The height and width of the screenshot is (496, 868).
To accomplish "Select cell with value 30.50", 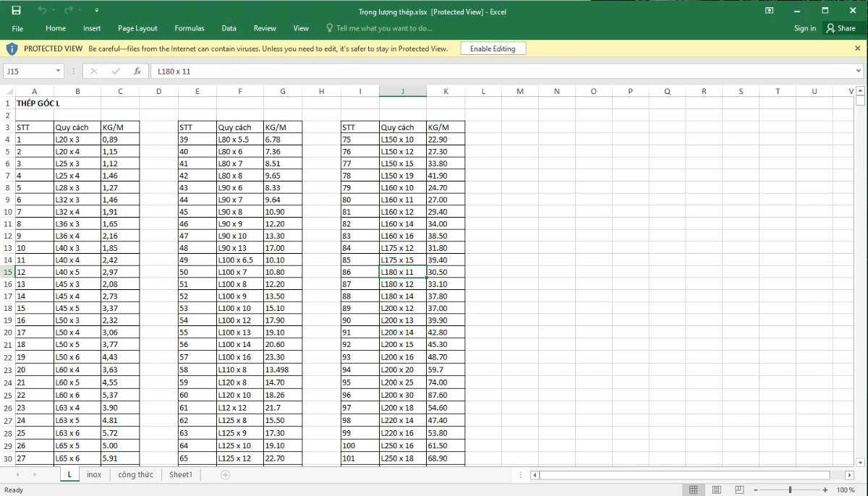I will tap(446, 272).
